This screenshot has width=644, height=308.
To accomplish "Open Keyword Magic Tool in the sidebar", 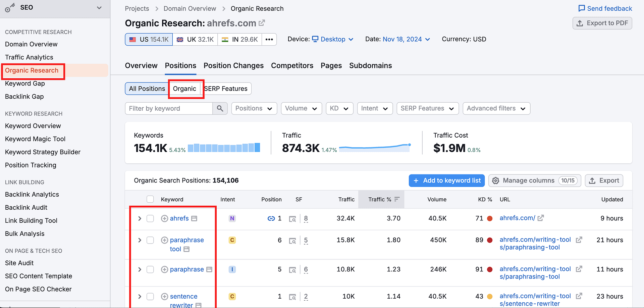I will pos(35,139).
